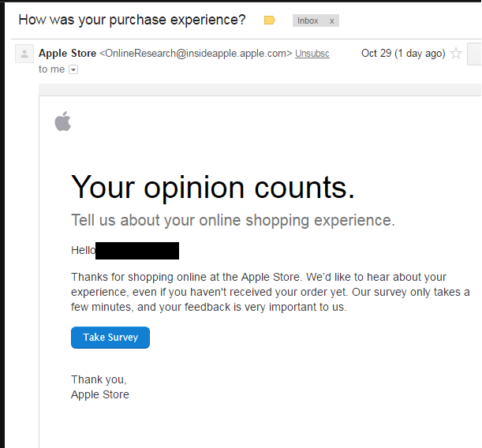Click the yellow importance marker icon
This screenshot has width=482, height=448.
coord(270,21)
